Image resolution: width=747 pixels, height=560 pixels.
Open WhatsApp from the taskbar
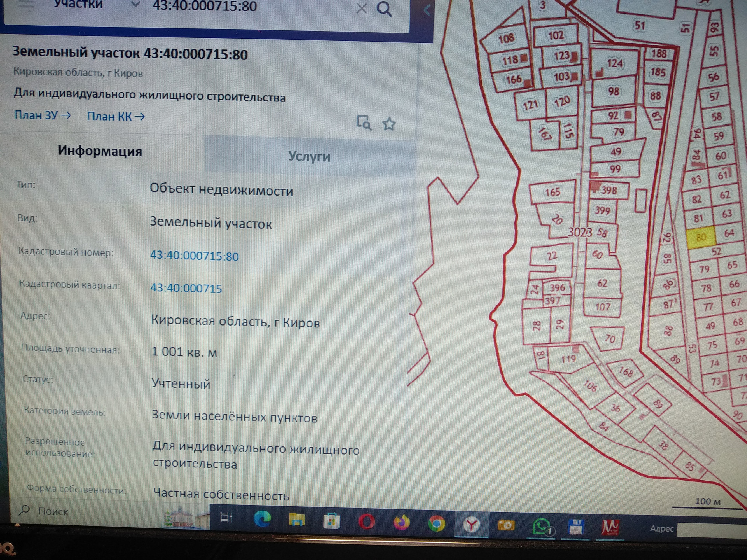click(541, 527)
